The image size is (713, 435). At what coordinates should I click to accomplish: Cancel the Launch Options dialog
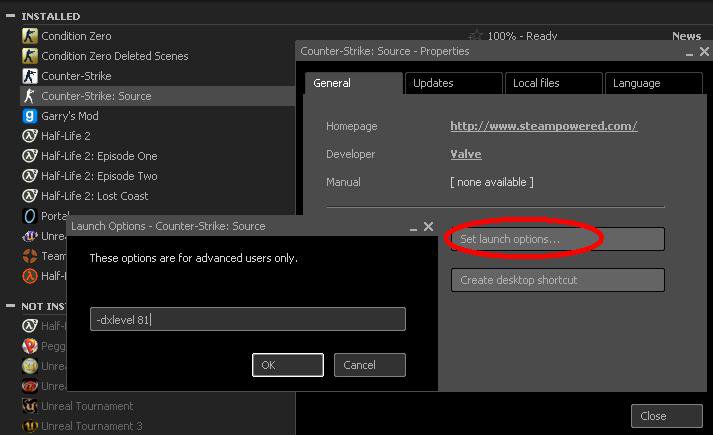pos(370,365)
